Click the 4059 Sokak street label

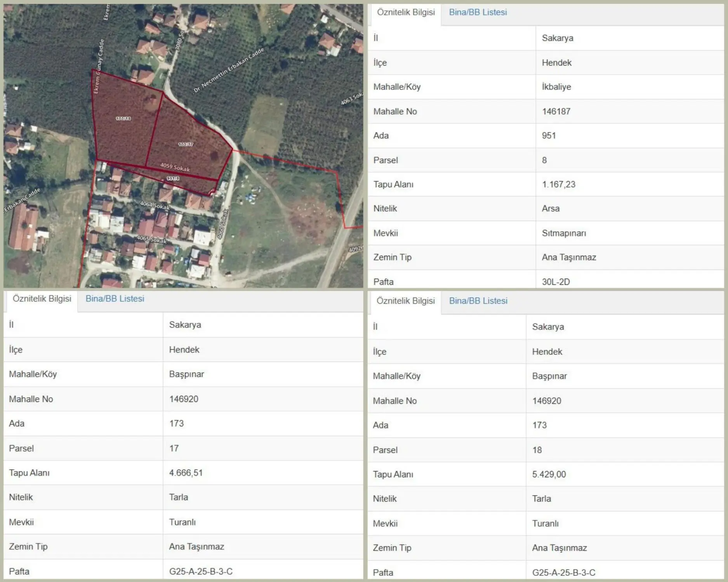[175, 167]
